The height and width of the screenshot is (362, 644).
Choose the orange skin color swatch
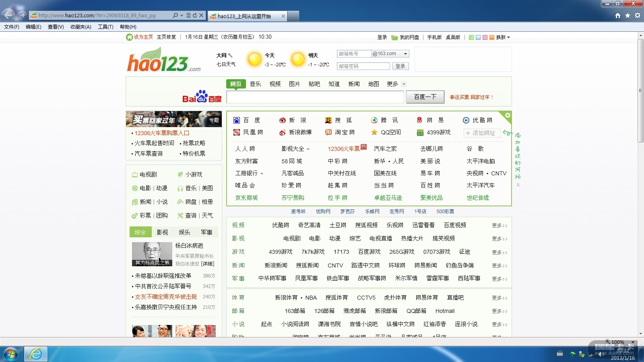point(491,37)
